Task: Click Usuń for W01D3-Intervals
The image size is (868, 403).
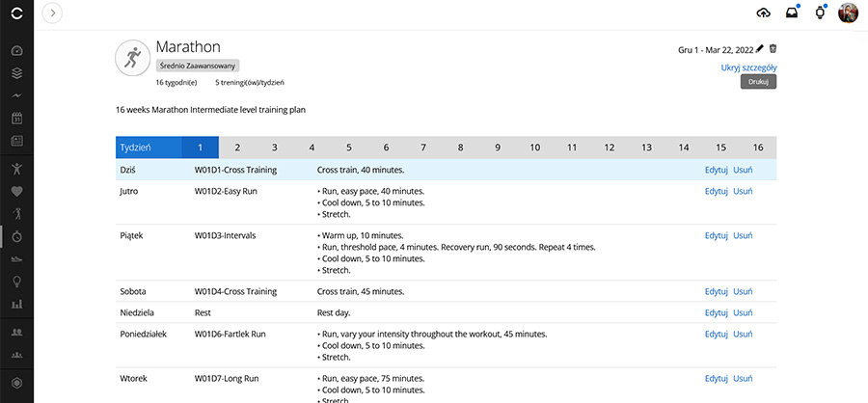Action: point(743,235)
